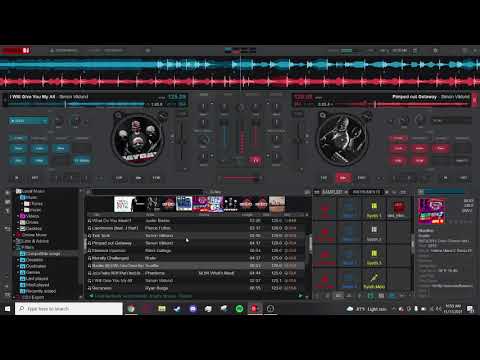Click the album cover in the info panel

point(432,211)
